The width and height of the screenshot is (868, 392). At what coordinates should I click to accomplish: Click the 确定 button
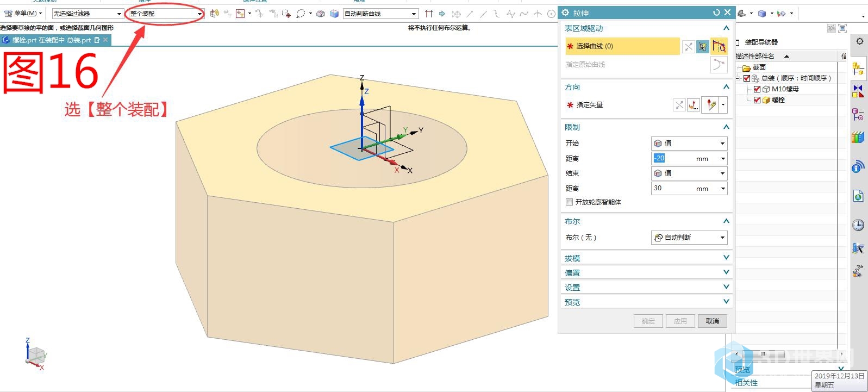tap(648, 321)
